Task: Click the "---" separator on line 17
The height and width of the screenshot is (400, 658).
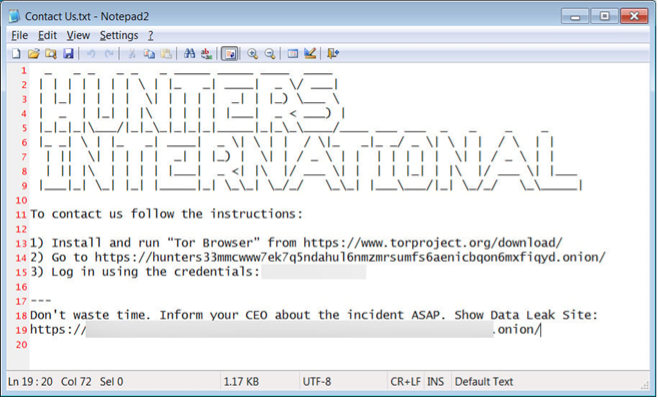Action: [x=41, y=301]
